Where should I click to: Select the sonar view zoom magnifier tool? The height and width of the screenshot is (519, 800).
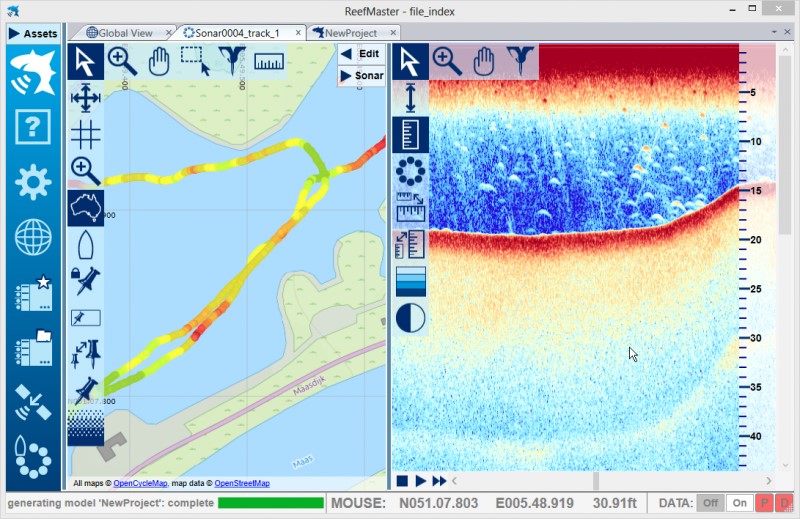point(446,61)
